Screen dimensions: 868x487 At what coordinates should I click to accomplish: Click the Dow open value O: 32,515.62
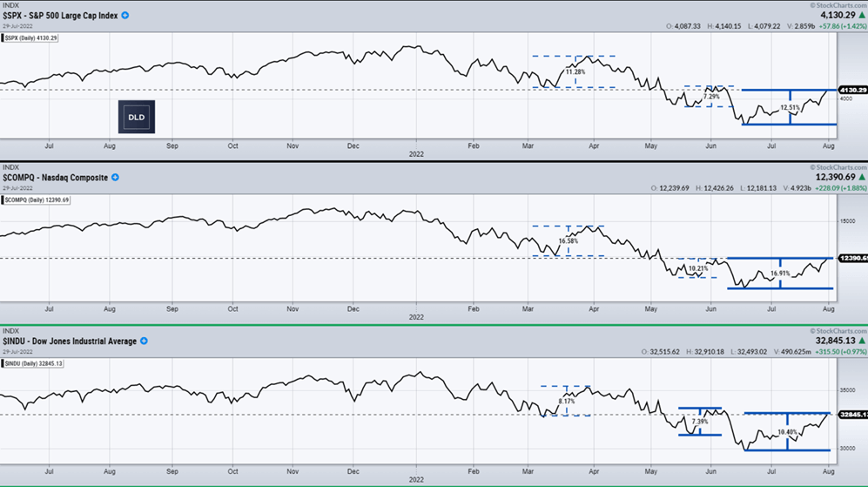tap(661, 351)
